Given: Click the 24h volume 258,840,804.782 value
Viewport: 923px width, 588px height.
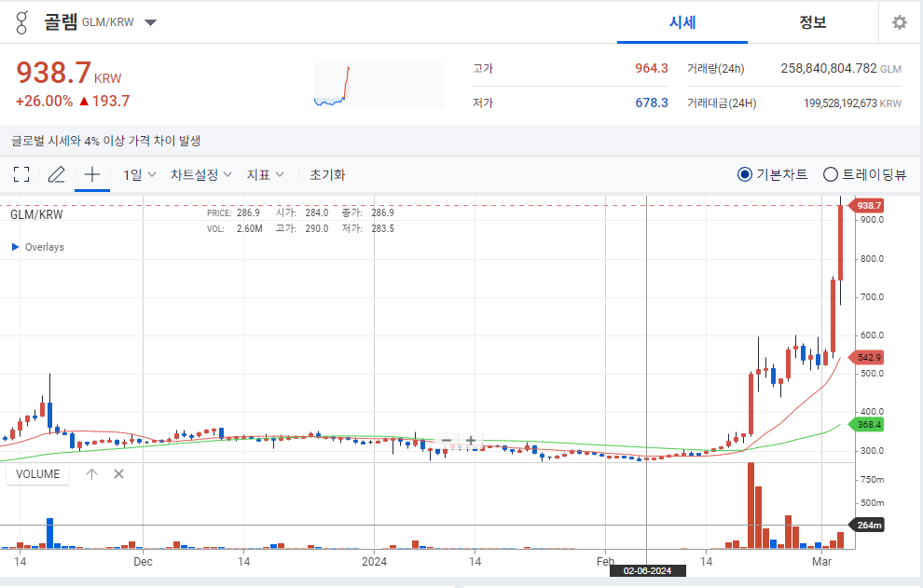Looking at the screenshot, I should click(829, 68).
